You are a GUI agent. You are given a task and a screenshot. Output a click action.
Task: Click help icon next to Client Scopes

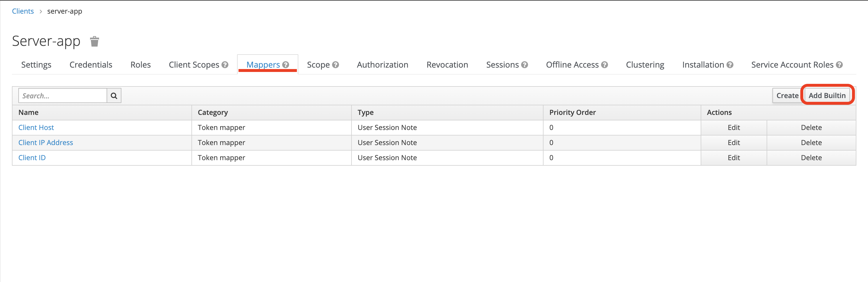(x=225, y=65)
